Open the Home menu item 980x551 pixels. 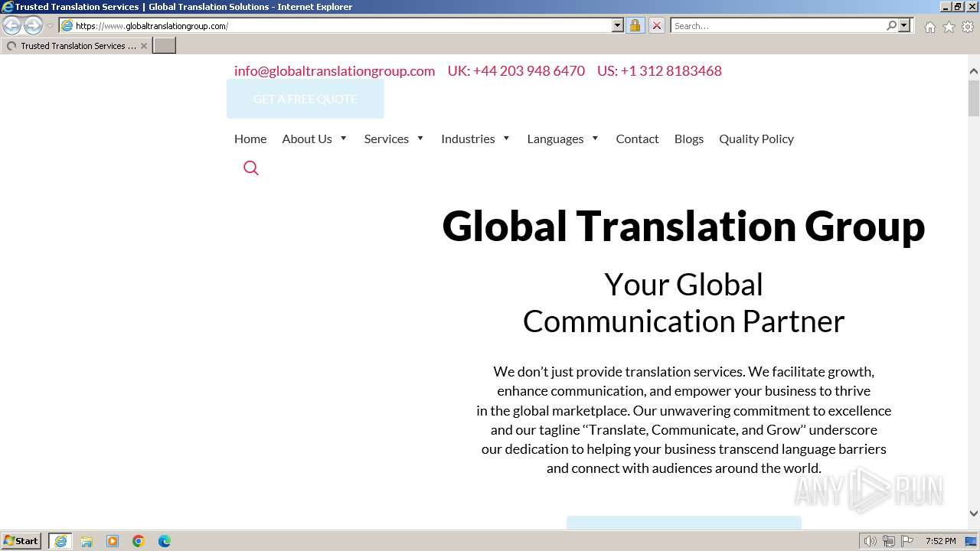pos(250,139)
